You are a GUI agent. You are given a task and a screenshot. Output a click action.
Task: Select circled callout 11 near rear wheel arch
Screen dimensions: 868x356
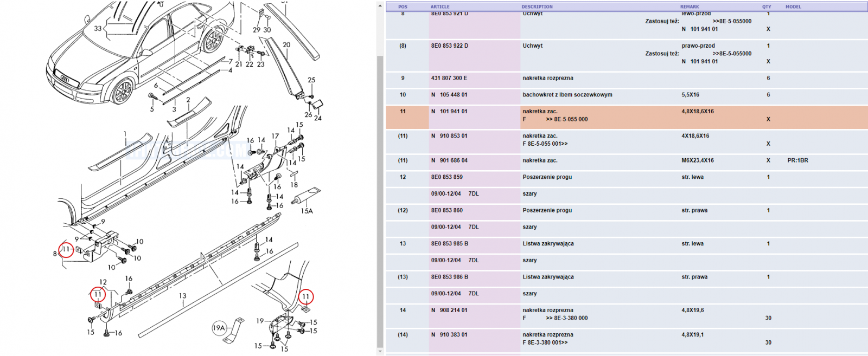coord(306,296)
